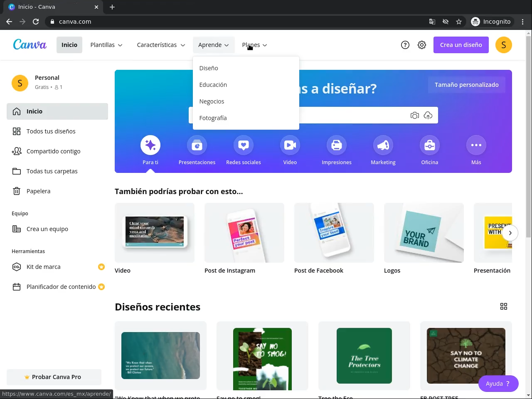The image size is (532, 399).
Task: Open the Post de Instagram thumbnail
Action: pyautogui.click(x=244, y=233)
